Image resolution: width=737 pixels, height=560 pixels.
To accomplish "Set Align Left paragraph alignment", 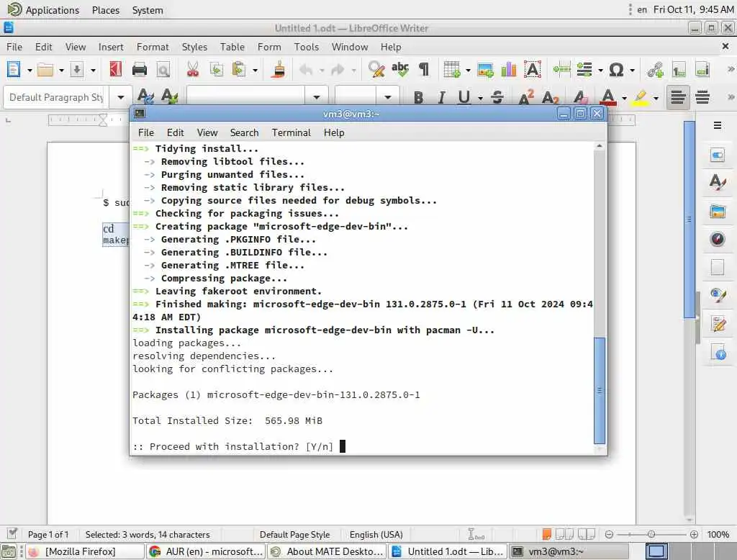I will tap(678, 97).
